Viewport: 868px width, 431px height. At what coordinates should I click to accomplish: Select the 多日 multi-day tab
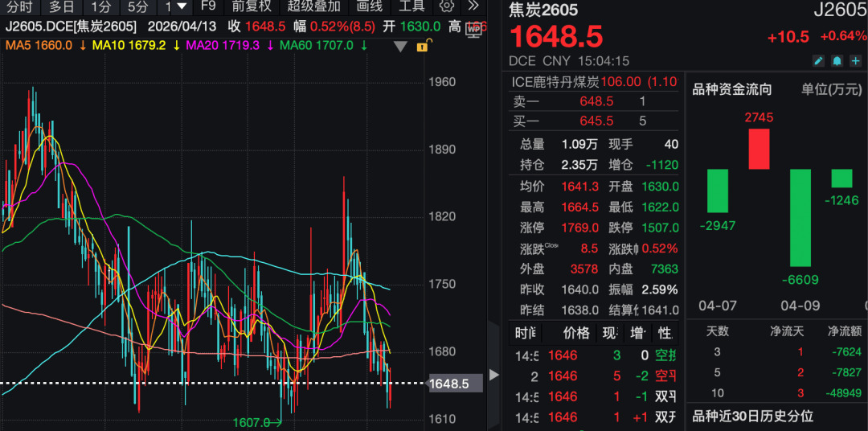tap(61, 6)
